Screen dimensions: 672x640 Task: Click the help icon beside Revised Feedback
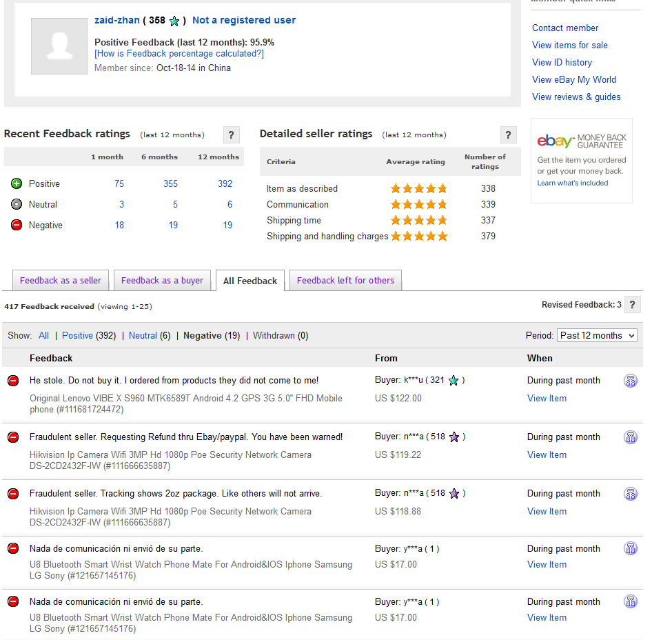633,305
